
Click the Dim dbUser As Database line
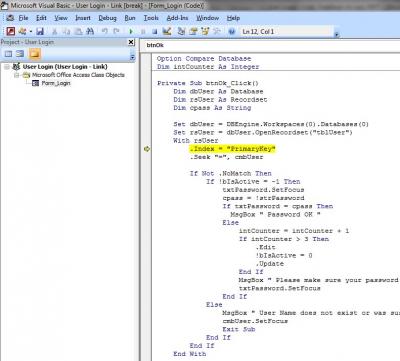218,91
